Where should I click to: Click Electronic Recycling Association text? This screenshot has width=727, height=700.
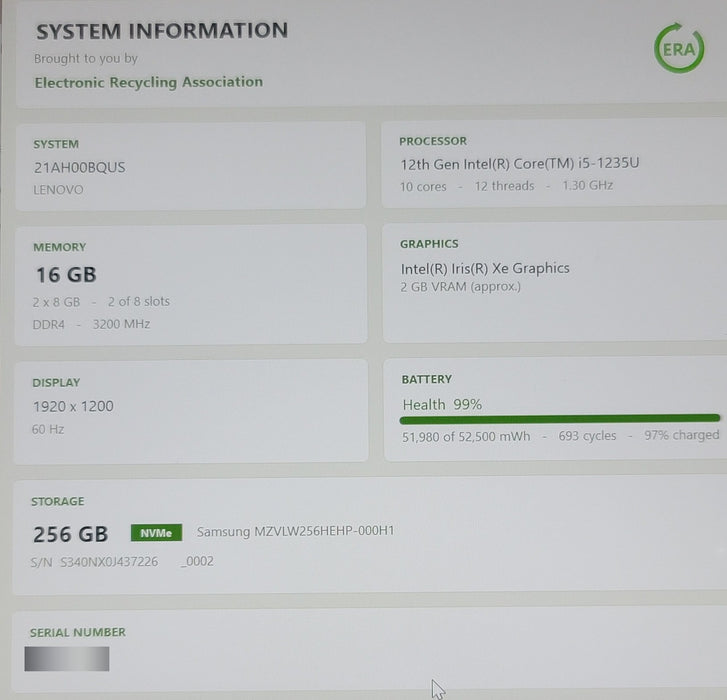point(149,82)
